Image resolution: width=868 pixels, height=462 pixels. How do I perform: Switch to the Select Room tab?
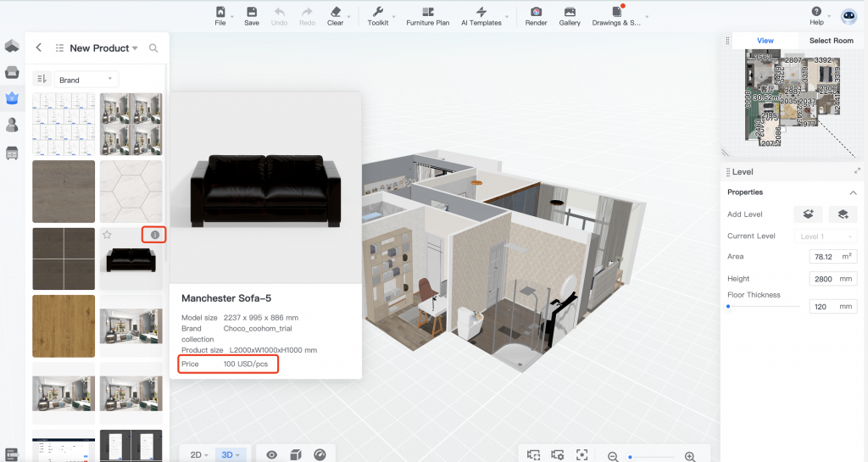point(831,41)
